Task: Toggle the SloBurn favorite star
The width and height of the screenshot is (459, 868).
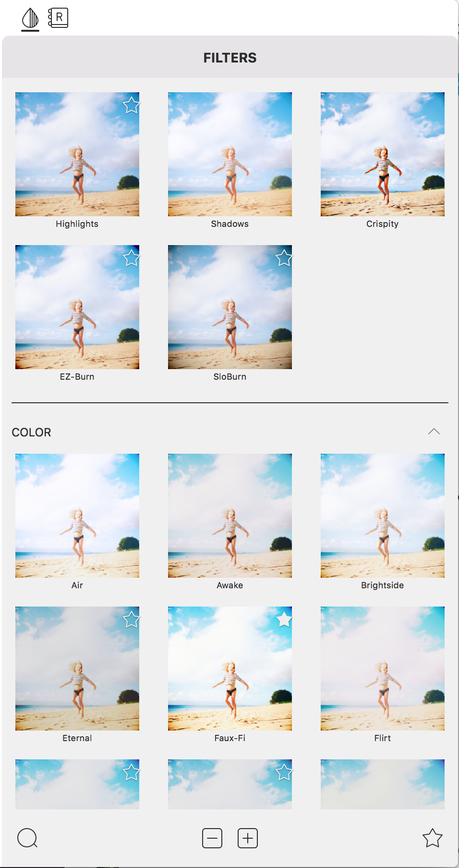Action: [x=284, y=258]
